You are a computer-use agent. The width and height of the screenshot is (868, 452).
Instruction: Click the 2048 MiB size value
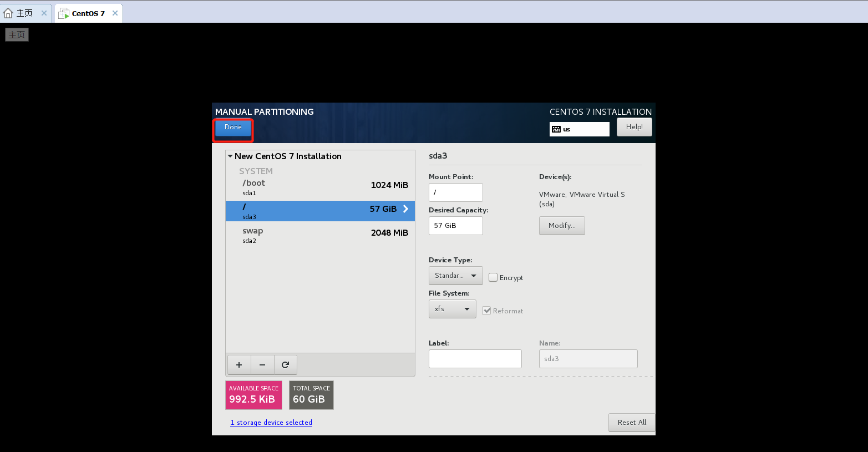pos(389,233)
